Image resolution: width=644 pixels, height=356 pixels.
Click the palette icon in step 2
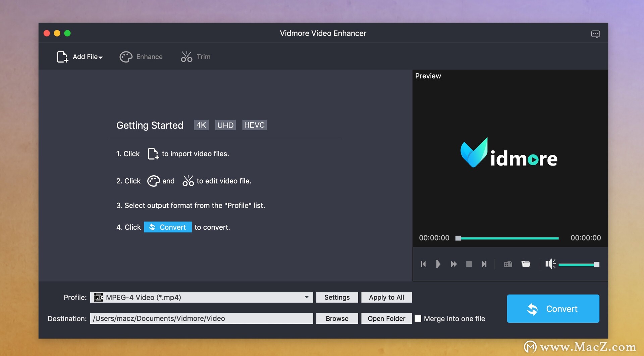coord(154,181)
